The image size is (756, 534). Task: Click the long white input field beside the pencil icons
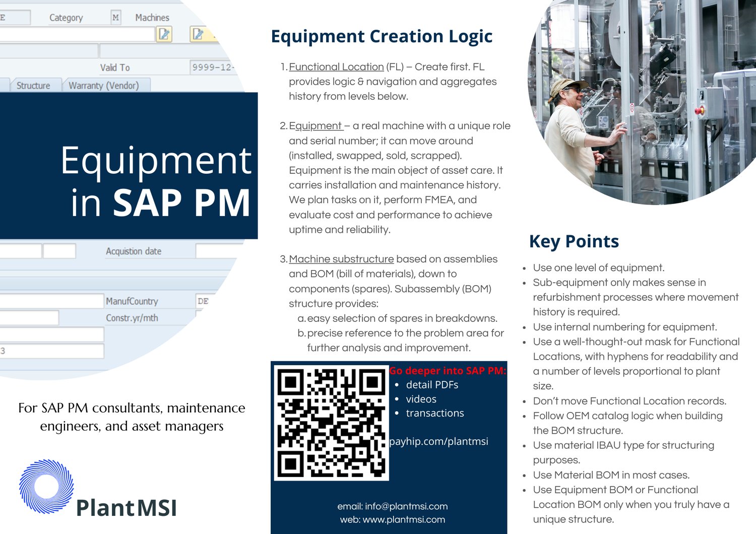[77, 34]
